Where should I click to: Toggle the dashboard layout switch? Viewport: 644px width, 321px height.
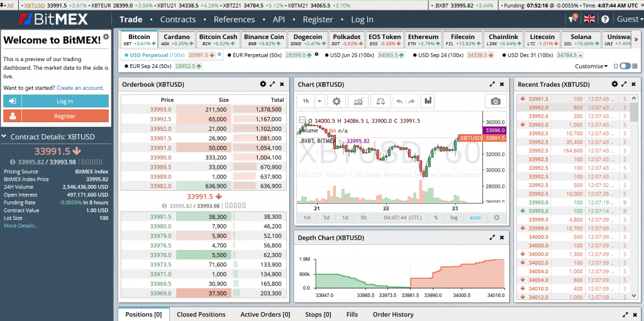click(625, 66)
